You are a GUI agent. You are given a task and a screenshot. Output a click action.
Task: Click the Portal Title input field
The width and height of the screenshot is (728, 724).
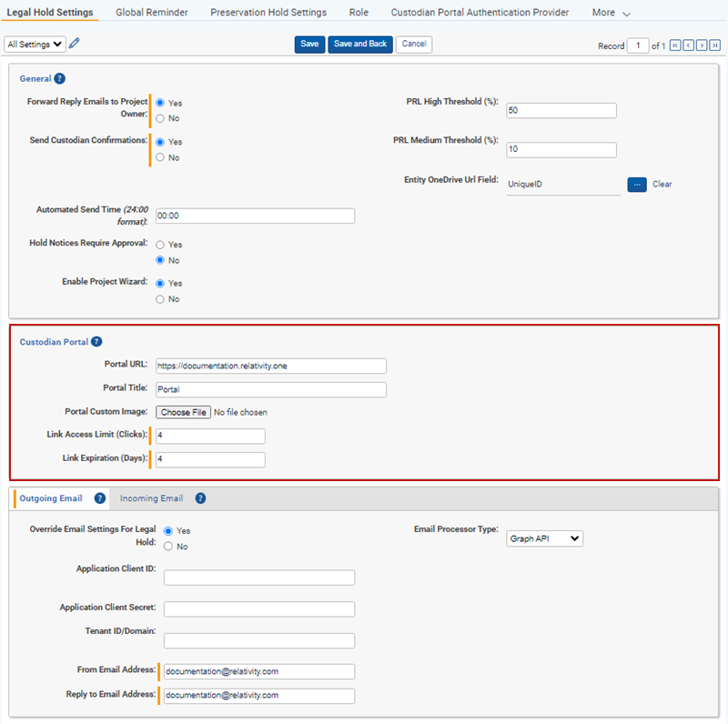pyautogui.click(x=271, y=389)
